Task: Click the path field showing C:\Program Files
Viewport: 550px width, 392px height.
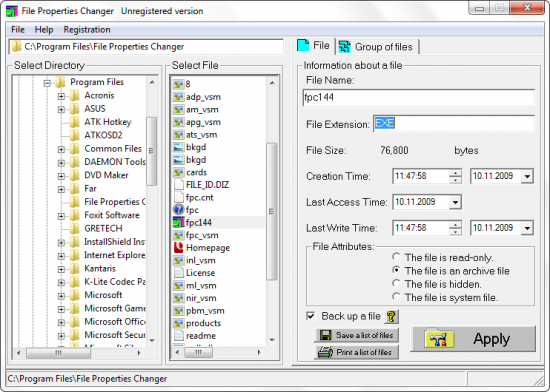Action: coord(146,47)
